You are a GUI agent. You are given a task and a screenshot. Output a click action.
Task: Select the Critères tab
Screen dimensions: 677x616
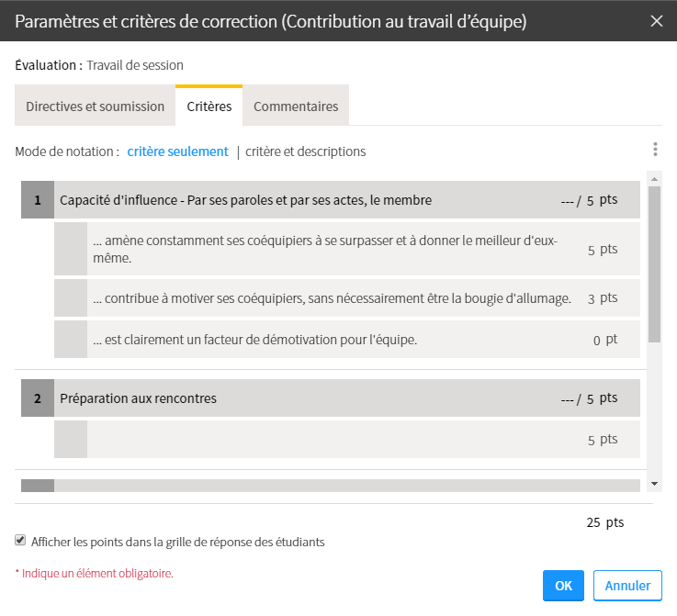click(x=209, y=106)
